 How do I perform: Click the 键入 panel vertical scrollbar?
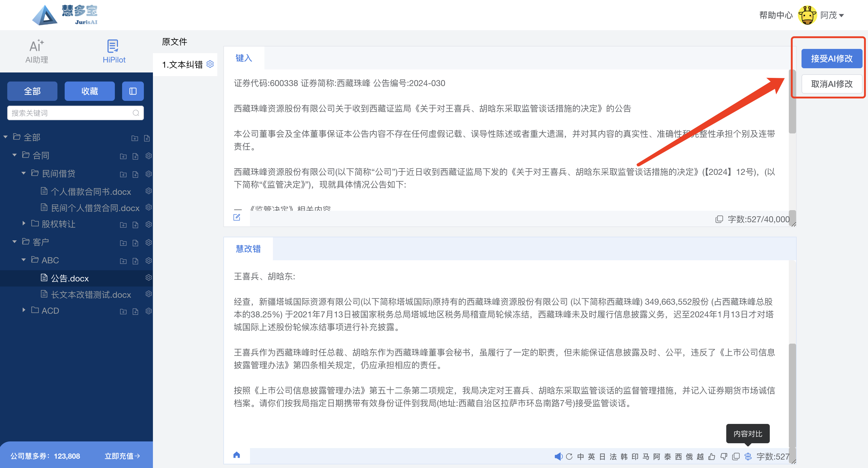(792, 101)
